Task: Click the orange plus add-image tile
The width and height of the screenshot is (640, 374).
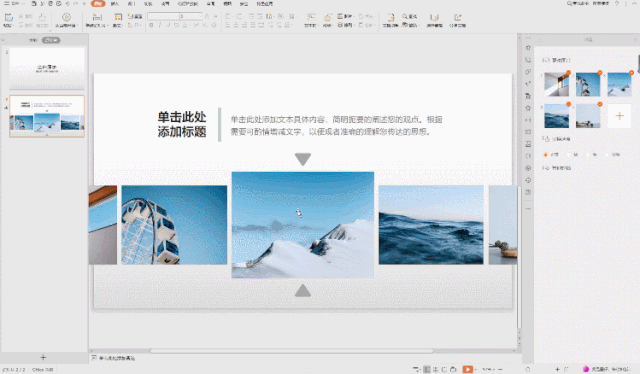Action: coord(619,116)
